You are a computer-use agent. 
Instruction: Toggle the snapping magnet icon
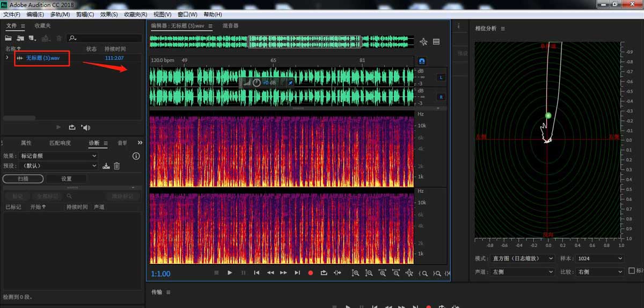tap(422, 61)
